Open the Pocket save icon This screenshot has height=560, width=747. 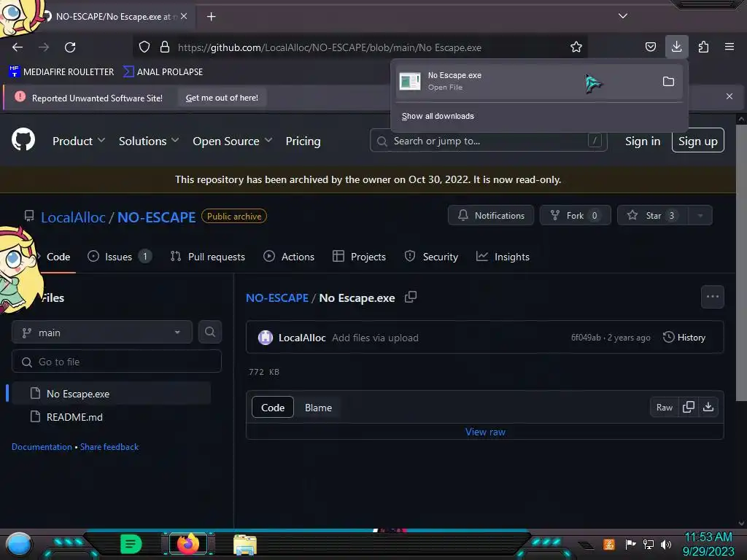[x=650, y=47]
